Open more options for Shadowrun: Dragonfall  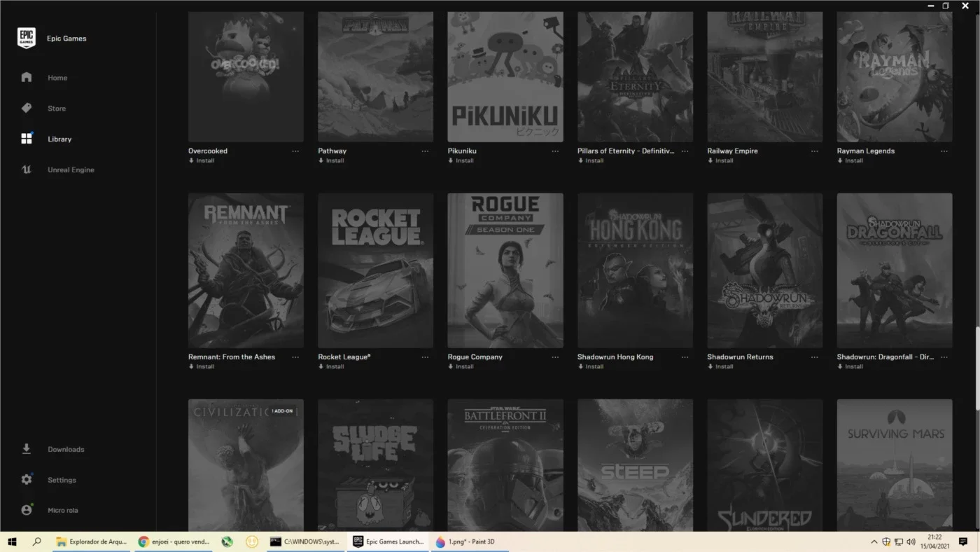pos(944,357)
